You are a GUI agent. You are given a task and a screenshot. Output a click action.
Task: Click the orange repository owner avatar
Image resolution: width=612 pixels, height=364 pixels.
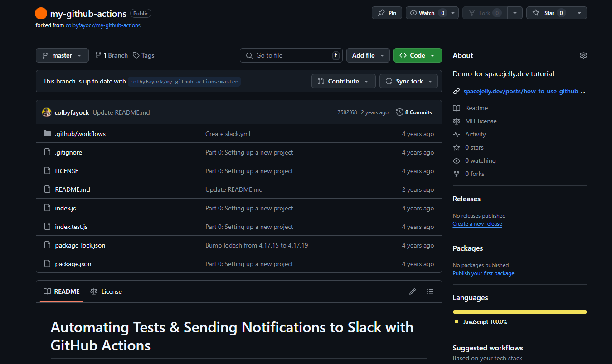[41, 14]
